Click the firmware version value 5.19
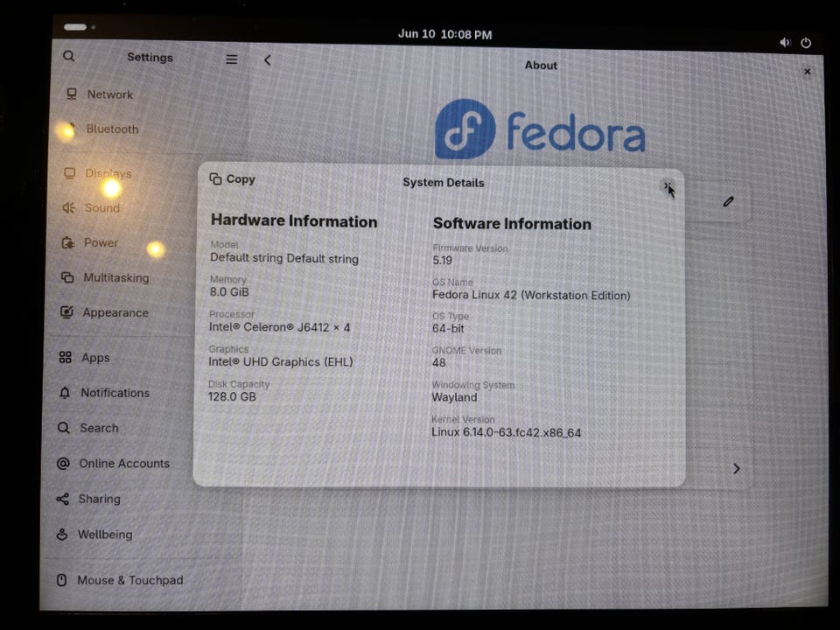 (x=443, y=261)
